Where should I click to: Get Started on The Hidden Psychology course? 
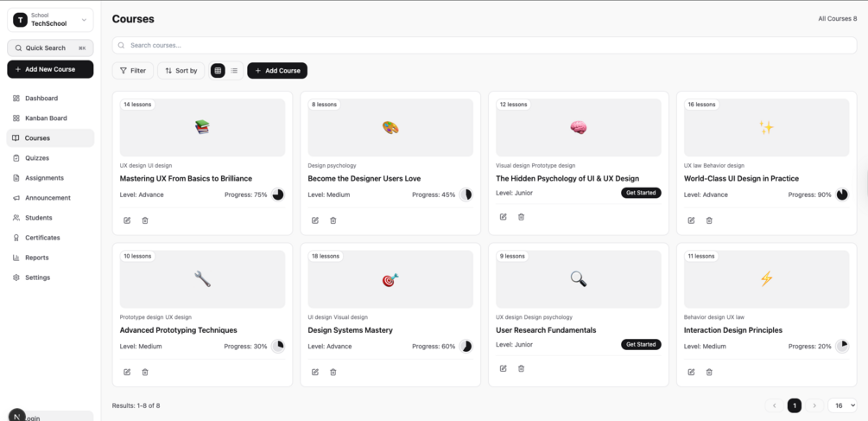(641, 193)
